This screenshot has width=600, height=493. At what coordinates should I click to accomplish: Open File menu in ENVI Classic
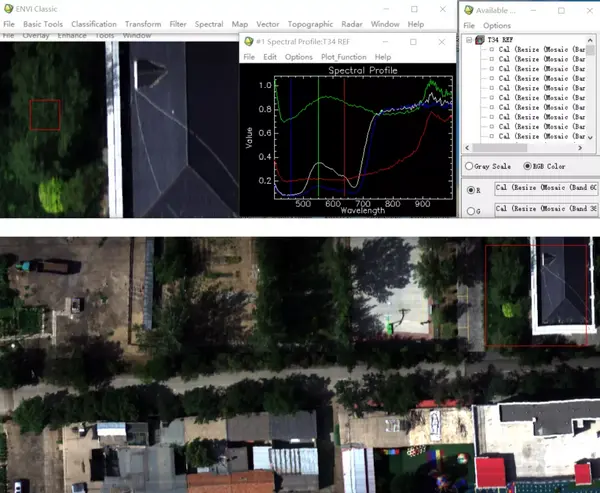(9, 24)
